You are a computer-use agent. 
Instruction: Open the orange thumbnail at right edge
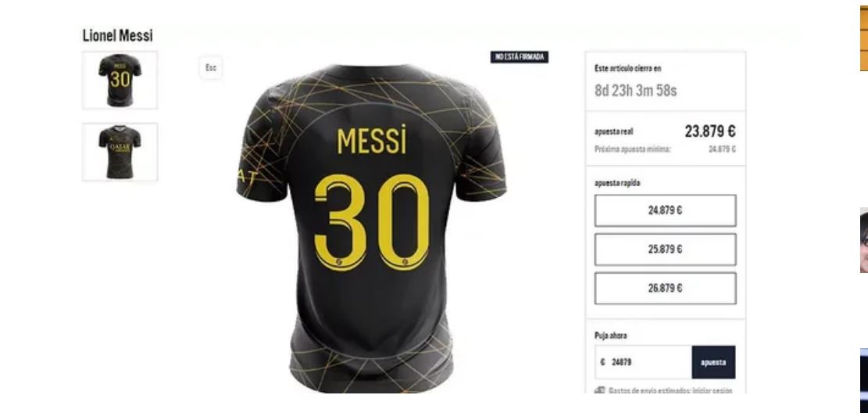864,38
